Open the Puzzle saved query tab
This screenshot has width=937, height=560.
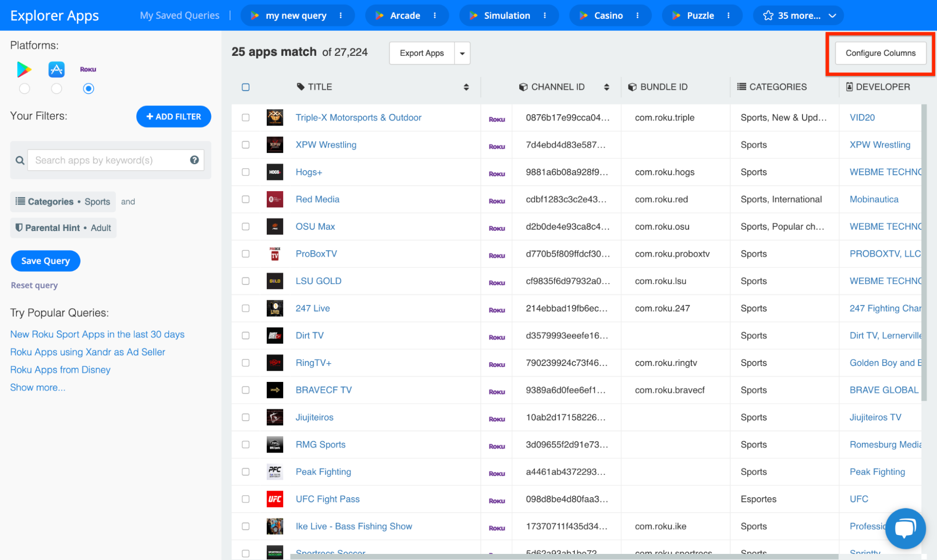click(x=700, y=15)
